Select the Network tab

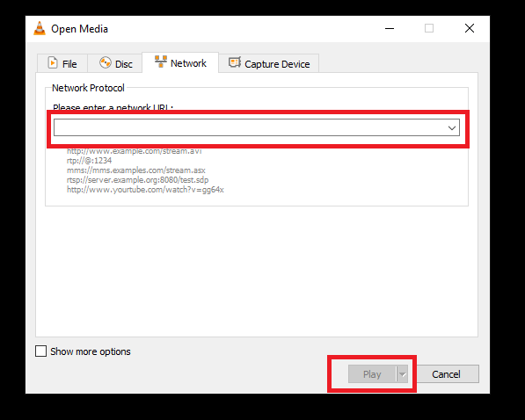pyautogui.click(x=180, y=62)
